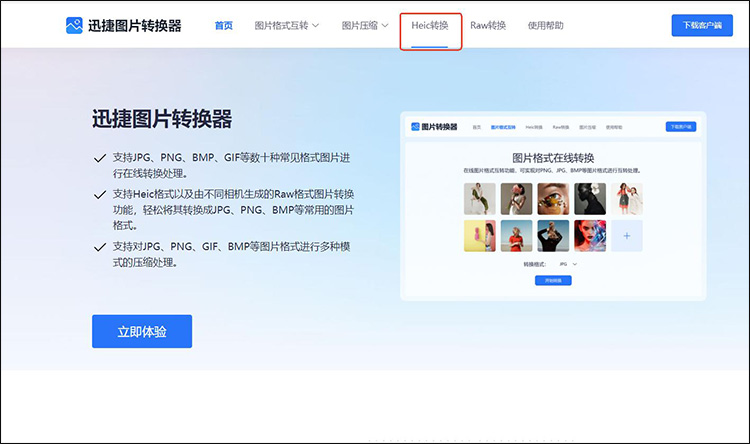Open the Heic转换 tab
The height and width of the screenshot is (444, 750).
click(x=430, y=25)
